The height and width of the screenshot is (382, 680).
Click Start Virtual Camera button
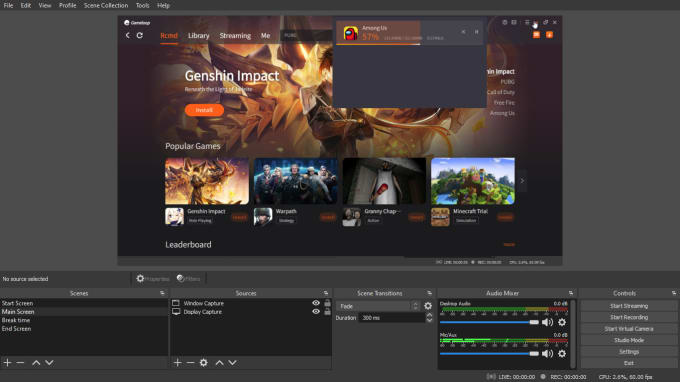coord(629,329)
